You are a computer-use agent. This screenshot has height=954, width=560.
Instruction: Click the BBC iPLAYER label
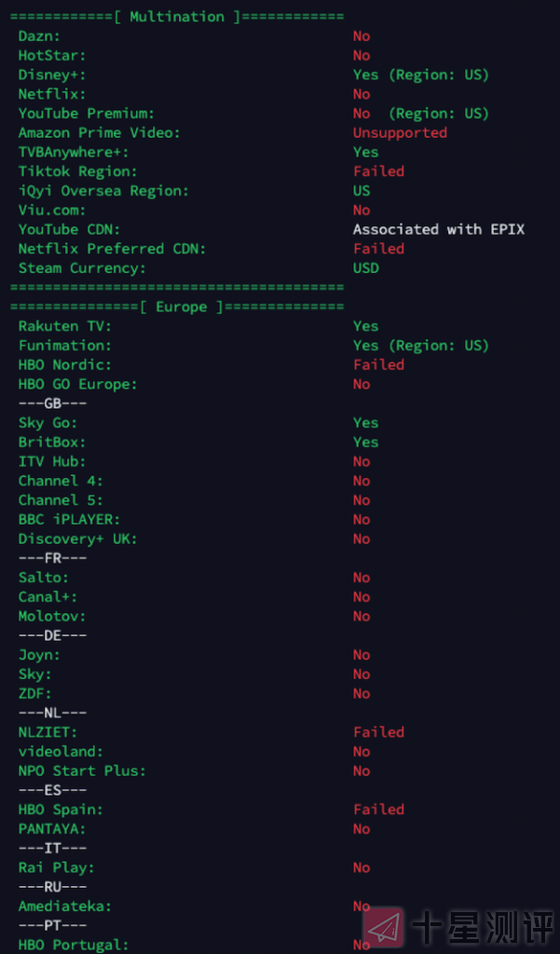coord(69,520)
